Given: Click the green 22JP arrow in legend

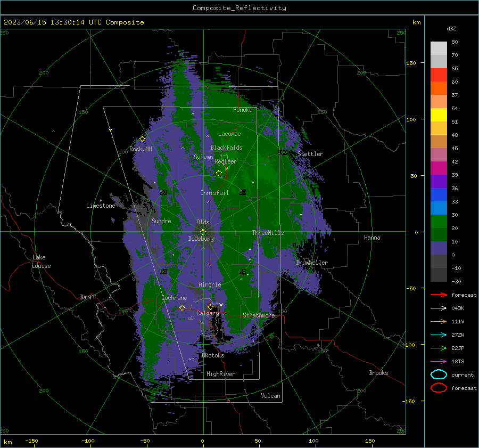Looking at the screenshot, I should [439, 348].
